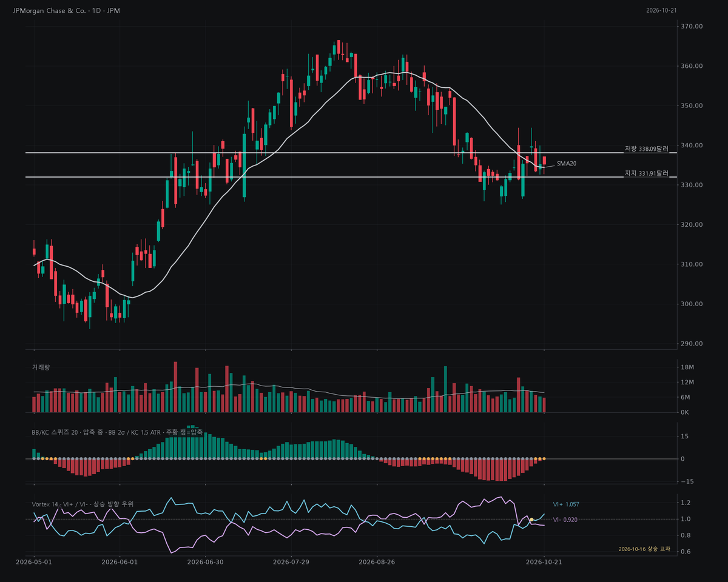Click the 350.00 price axis label

coord(692,105)
